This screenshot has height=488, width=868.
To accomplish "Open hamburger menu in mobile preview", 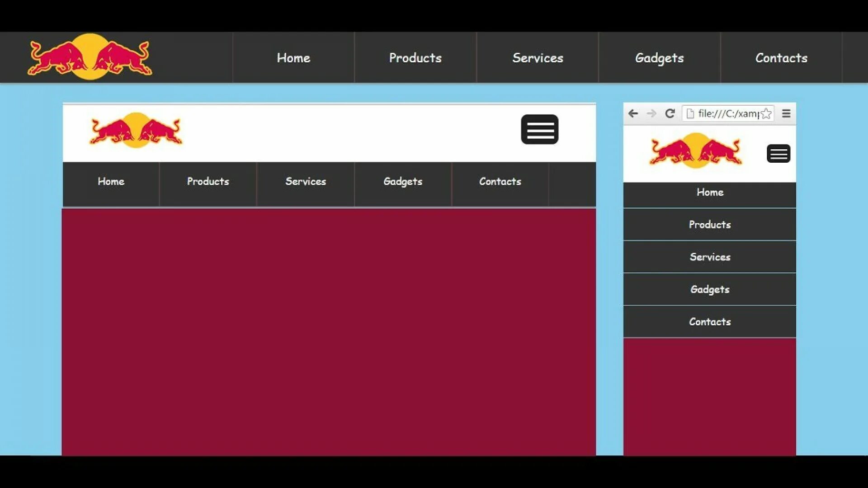I will pos(778,153).
